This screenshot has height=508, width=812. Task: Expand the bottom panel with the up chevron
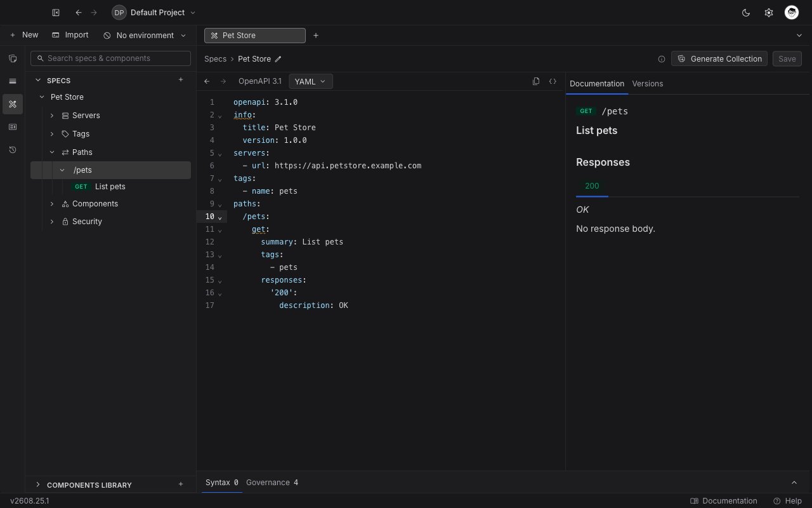[x=795, y=483]
